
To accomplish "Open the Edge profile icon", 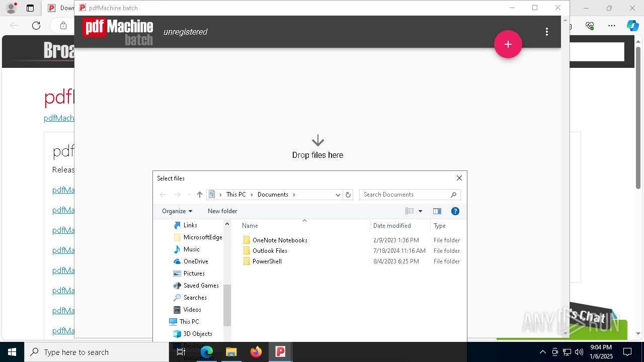I will (x=11, y=8).
